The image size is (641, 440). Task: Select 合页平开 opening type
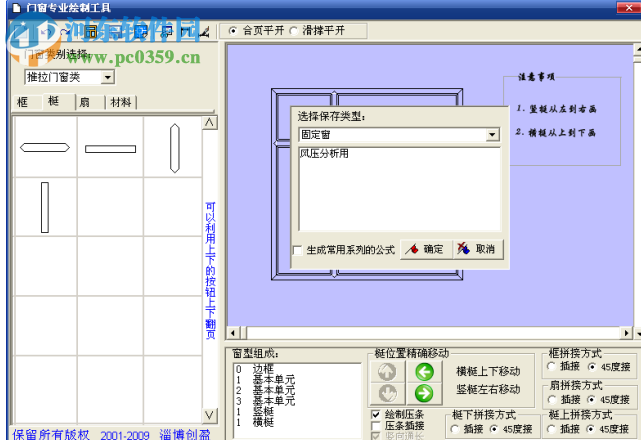(233, 31)
